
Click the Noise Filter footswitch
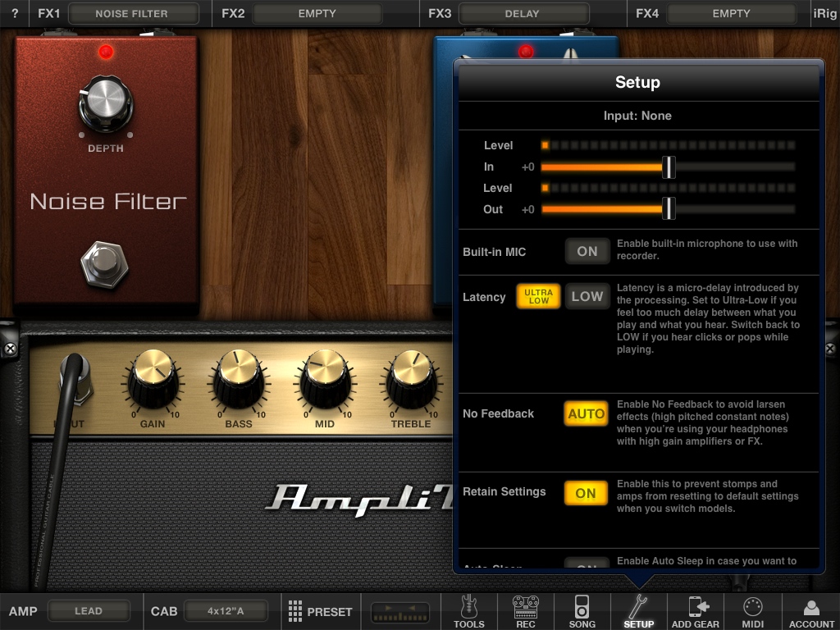104,265
